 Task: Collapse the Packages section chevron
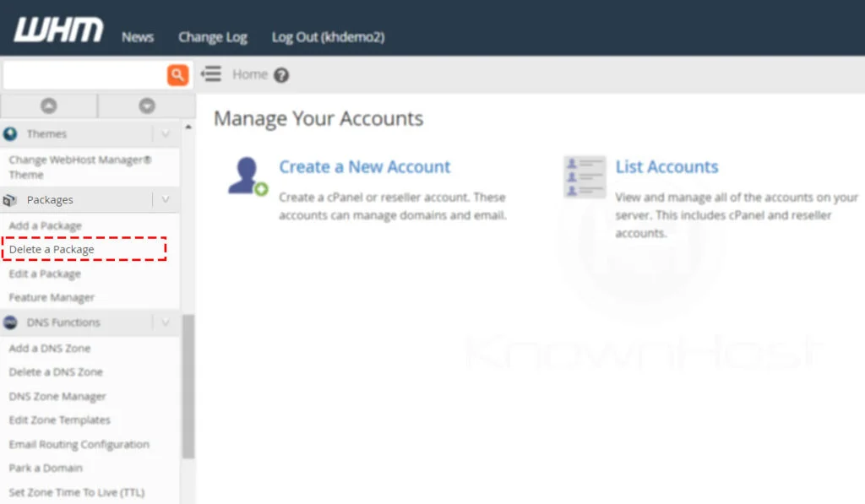[x=166, y=199]
